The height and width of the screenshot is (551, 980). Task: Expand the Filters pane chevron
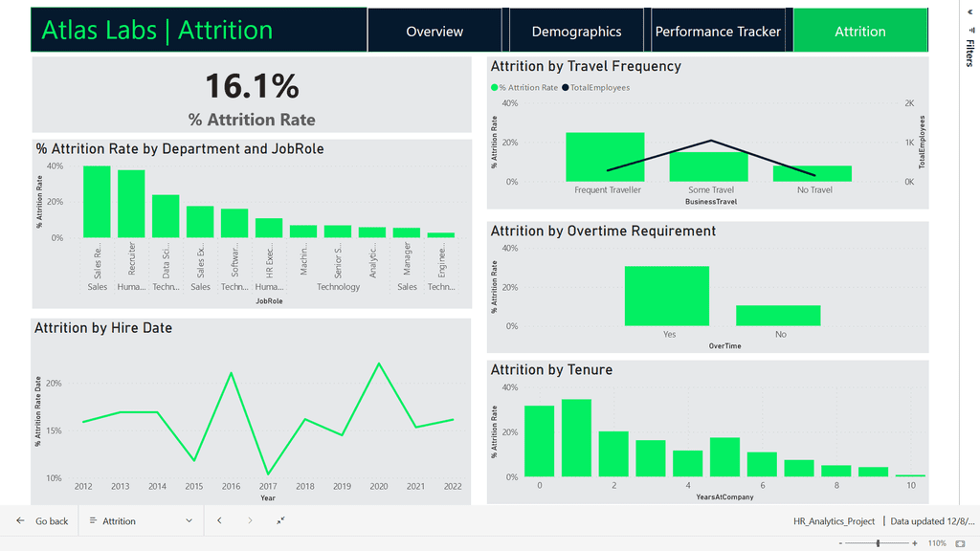[x=970, y=11]
